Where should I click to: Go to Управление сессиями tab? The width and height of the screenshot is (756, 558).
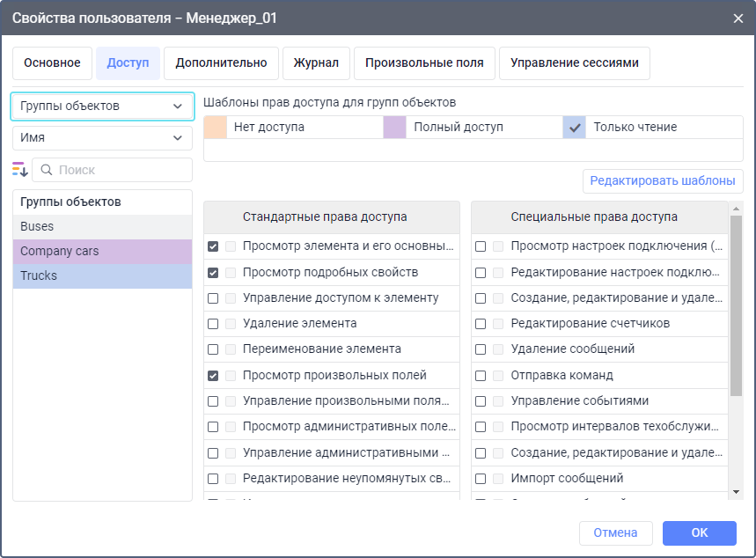(x=574, y=63)
